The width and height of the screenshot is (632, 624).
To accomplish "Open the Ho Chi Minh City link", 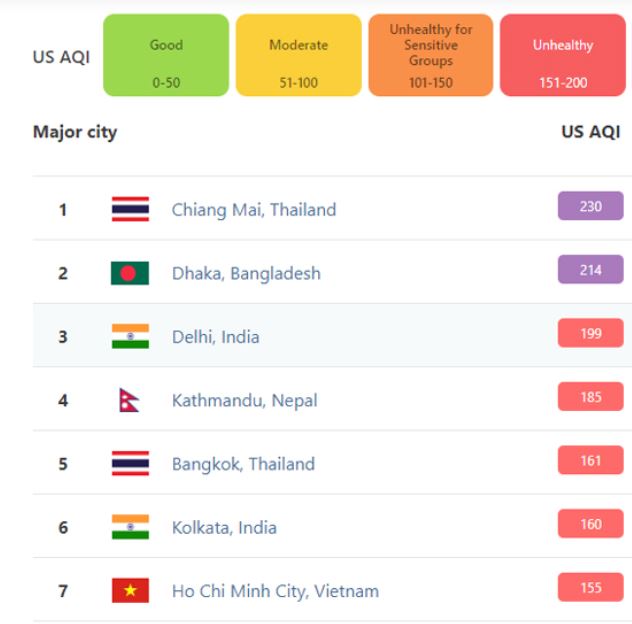I will click(275, 591).
